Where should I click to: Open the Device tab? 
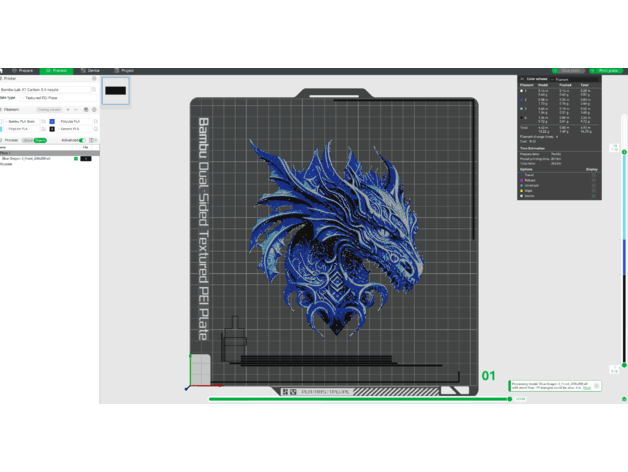pos(90,71)
